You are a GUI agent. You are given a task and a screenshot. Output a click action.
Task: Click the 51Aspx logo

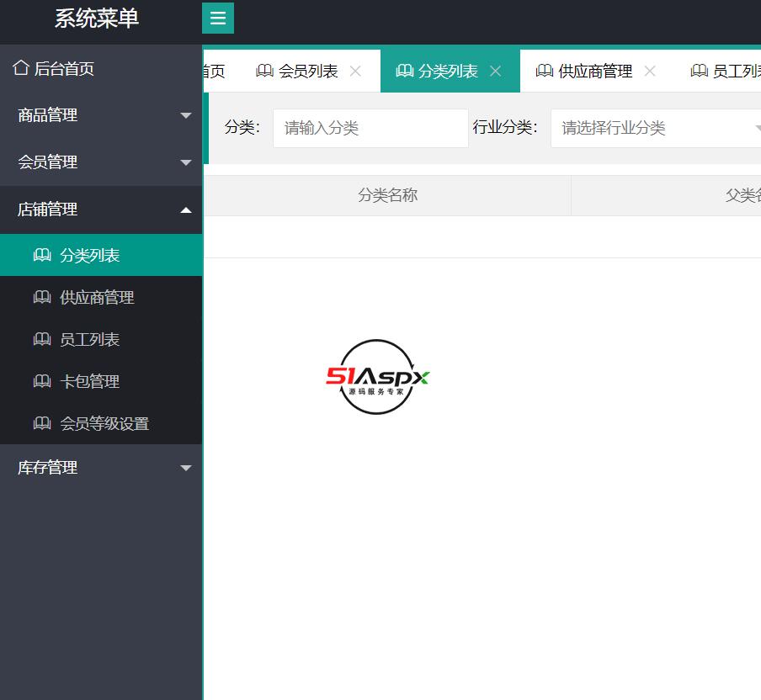377,377
